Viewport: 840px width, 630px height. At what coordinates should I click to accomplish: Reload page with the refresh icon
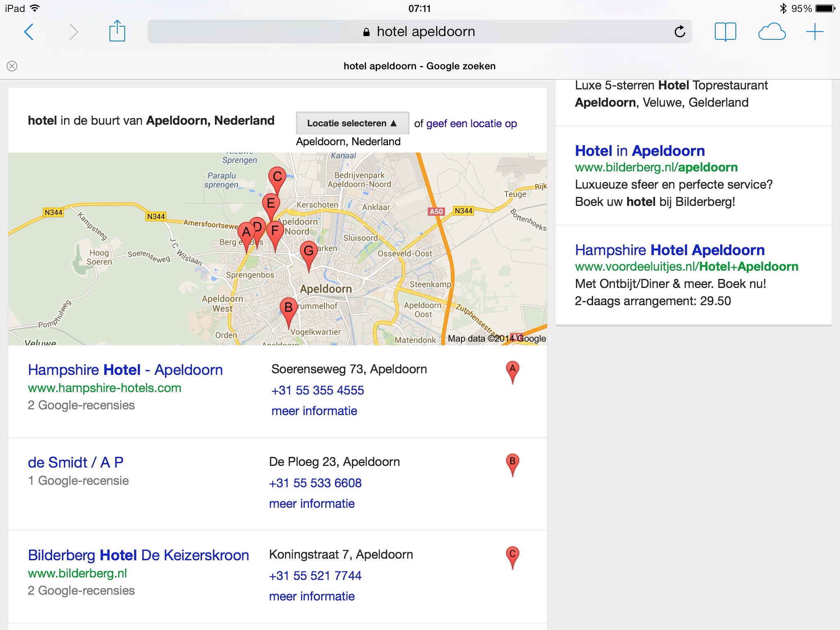(680, 32)
